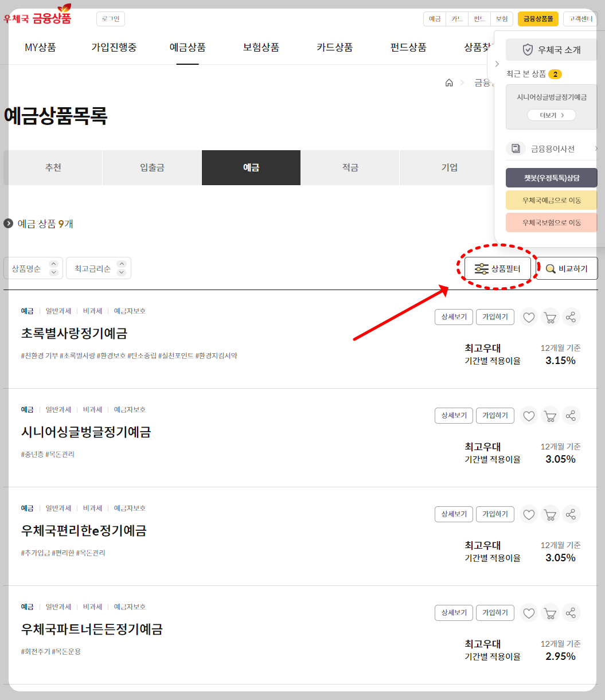Open the 예금상품 menu
The image size is (605, 700).
[188, 47]
